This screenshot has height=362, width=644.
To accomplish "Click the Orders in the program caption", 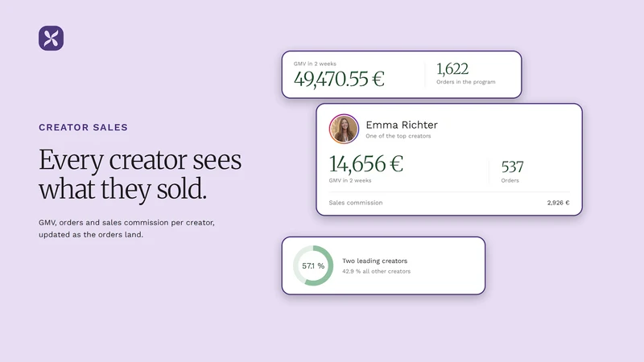I will click(x=466, y=82).
